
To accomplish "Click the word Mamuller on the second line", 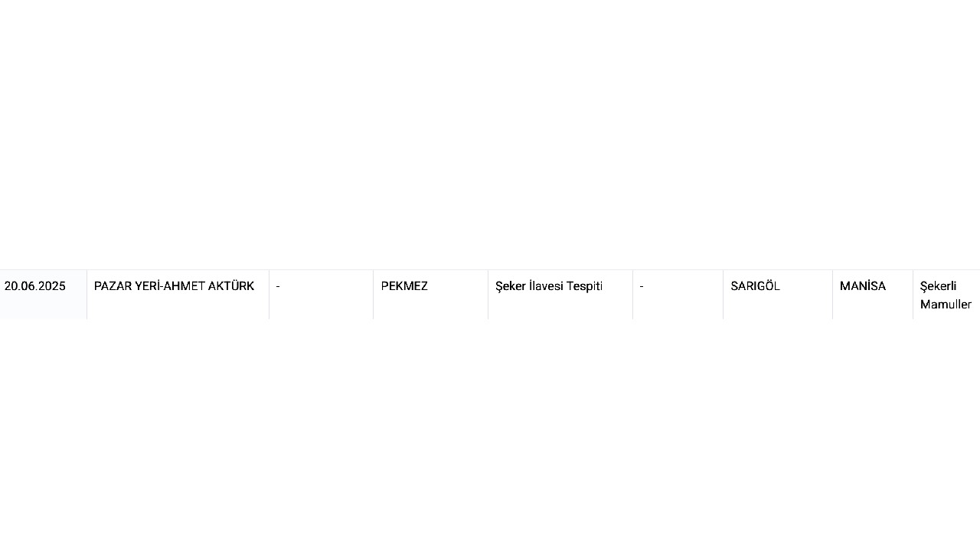I will click(946, 305).
